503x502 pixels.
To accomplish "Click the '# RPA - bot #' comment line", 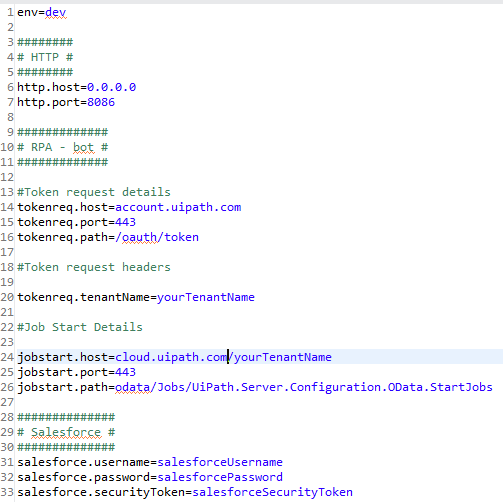I will (x=63, y=147).
